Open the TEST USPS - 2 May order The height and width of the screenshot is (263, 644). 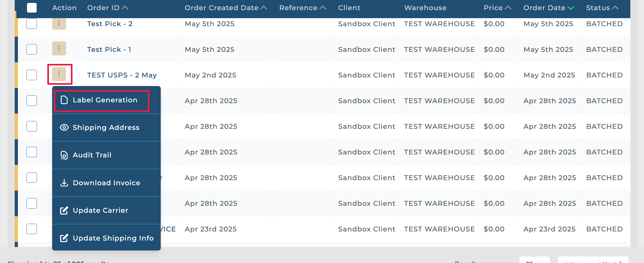(122, 75)
